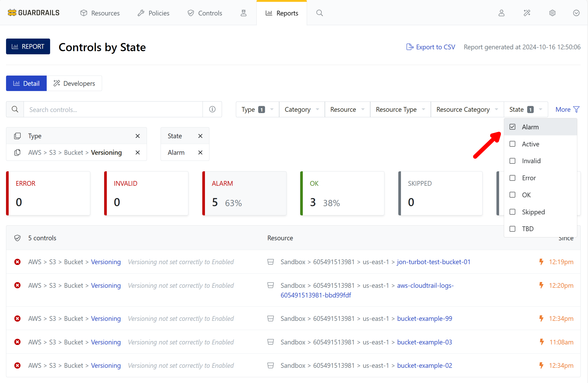Uncheck the Alarm state checkbox

(x=512, y=127)
